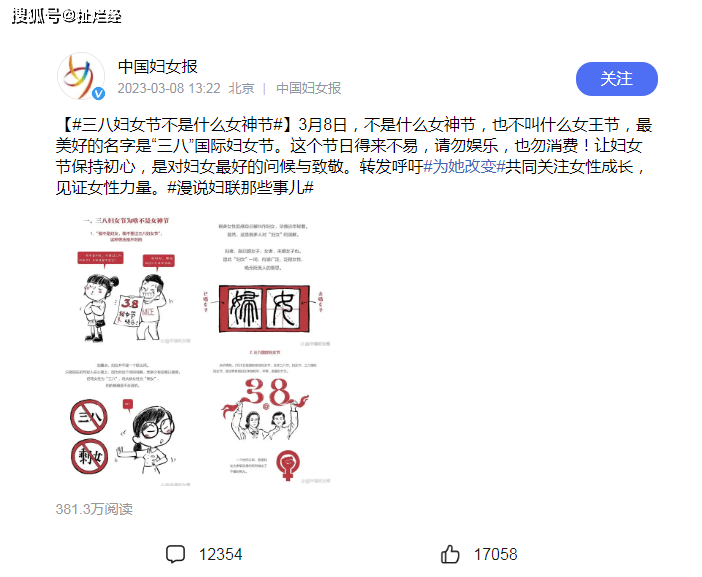Screen dimensions: 702x577
Task: Open the image with seal-script 妇女 characters
Action: 264,280
